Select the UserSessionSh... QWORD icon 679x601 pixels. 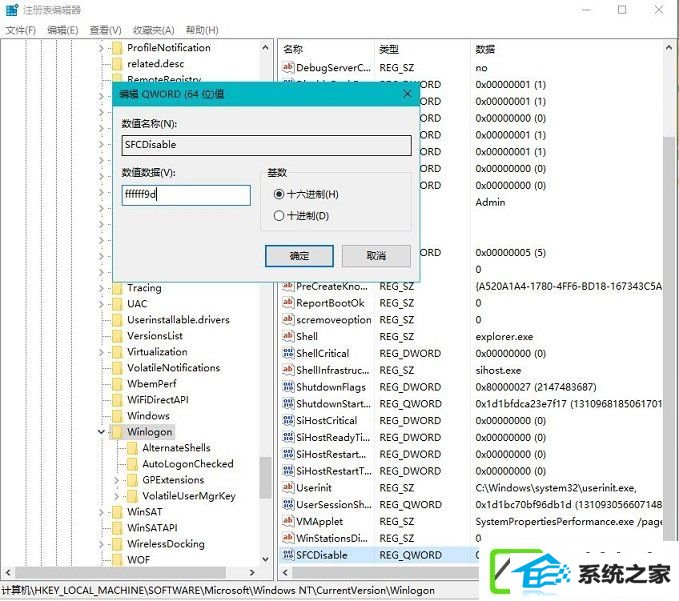click(288, 504)
